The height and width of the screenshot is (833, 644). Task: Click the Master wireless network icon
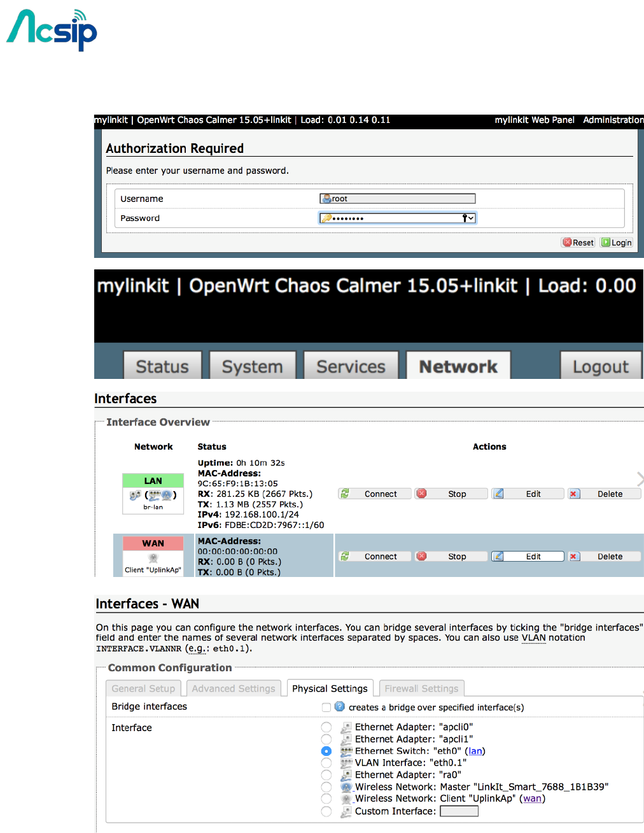tap(346, 787)
